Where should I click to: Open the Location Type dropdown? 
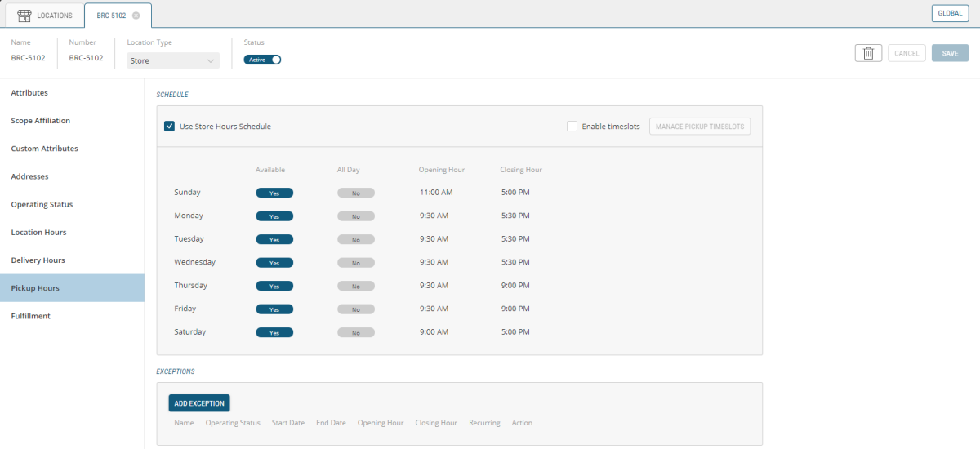pyautogui.click(x=174, y=60)
